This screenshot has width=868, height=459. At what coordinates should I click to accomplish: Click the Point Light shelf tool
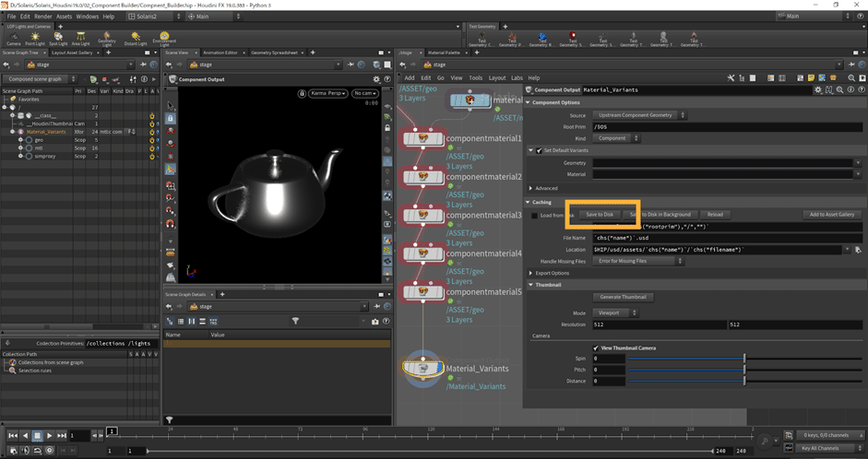[36, 37]
